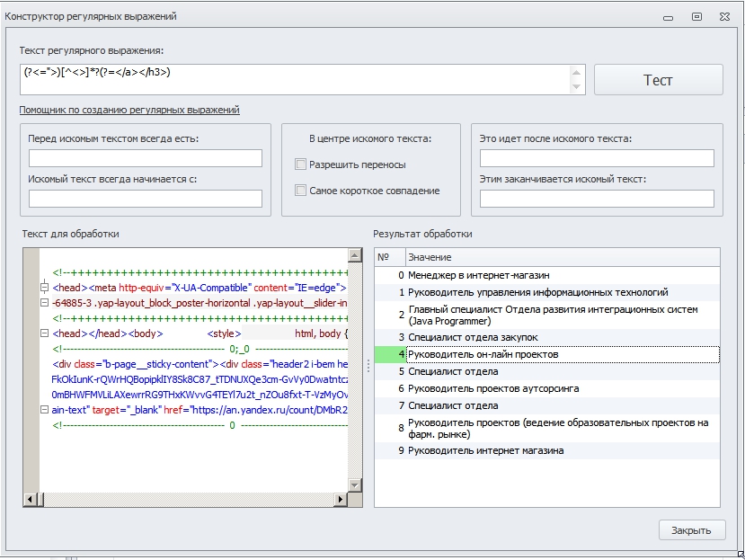The image size is (745, 560).
Task: Close the dialog with the Закрыть button
Action: tap(691, 530)
